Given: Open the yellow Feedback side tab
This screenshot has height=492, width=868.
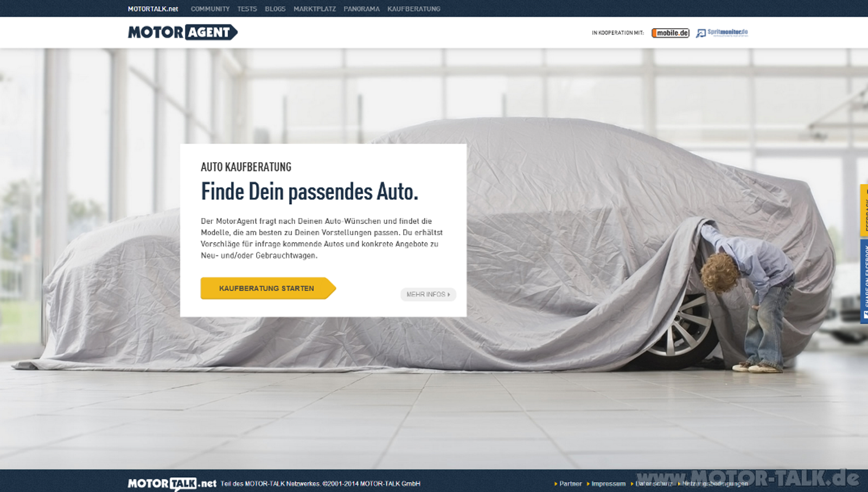Looking at the screenshot, I should [864, 210].
